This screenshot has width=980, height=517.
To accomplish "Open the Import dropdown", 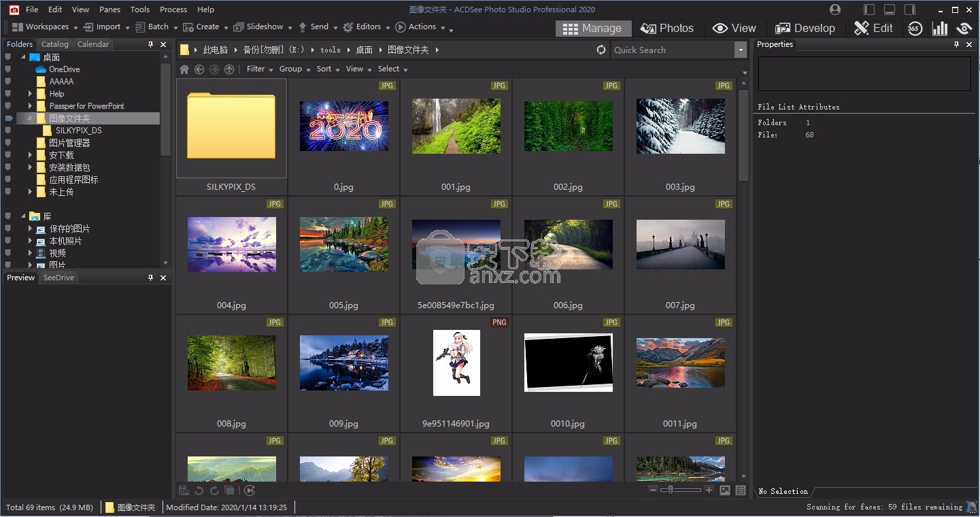I will 106,27.
